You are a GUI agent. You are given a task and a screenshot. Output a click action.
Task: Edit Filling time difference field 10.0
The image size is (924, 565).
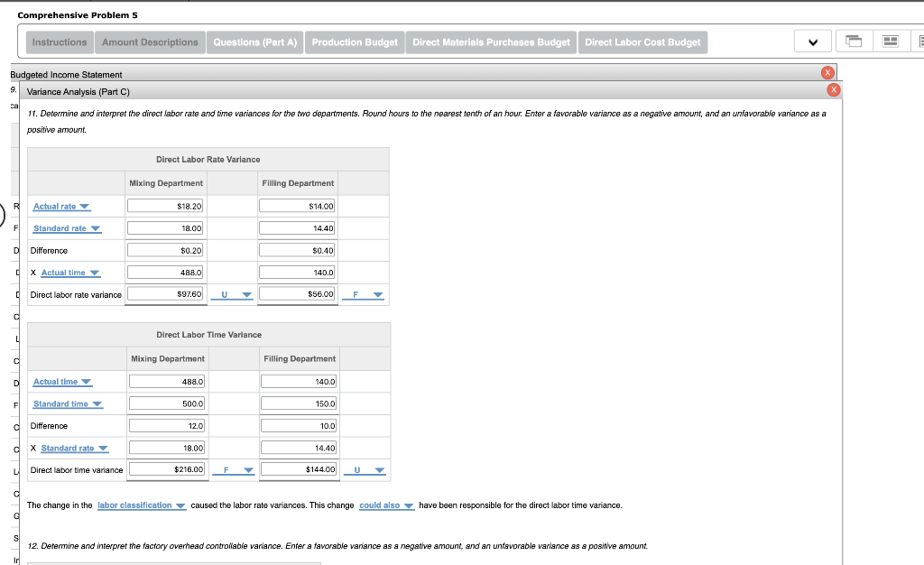click(299, 425)
